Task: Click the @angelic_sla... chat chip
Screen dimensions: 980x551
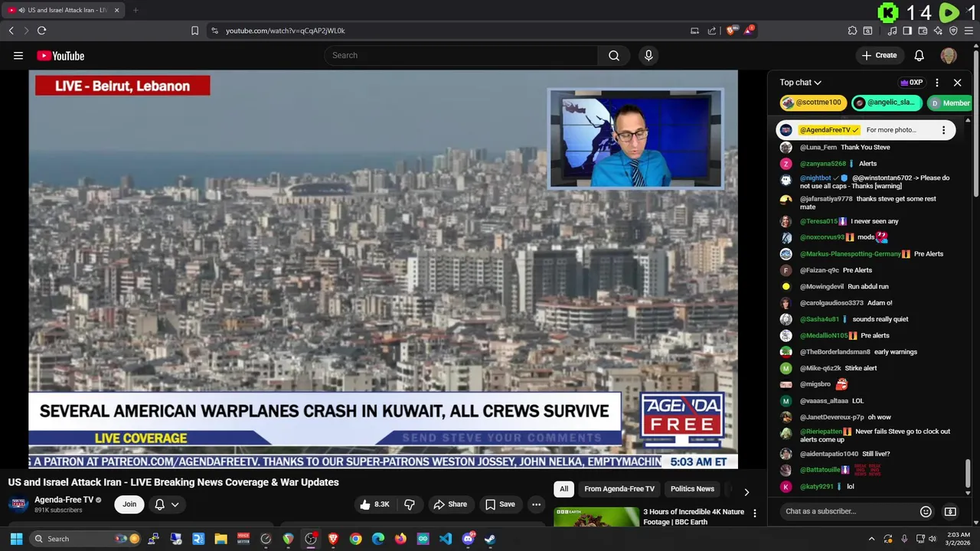Action: (887, 103)
